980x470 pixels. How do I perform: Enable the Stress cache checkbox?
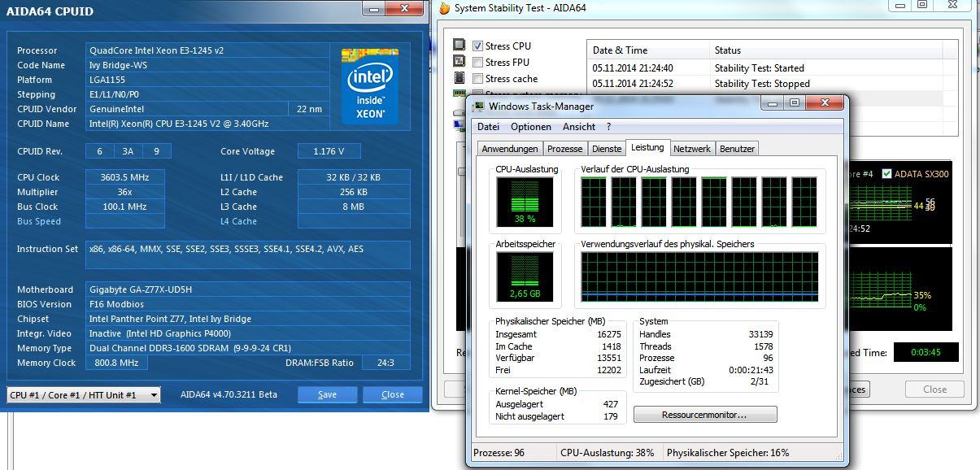(x=478, y=79)
